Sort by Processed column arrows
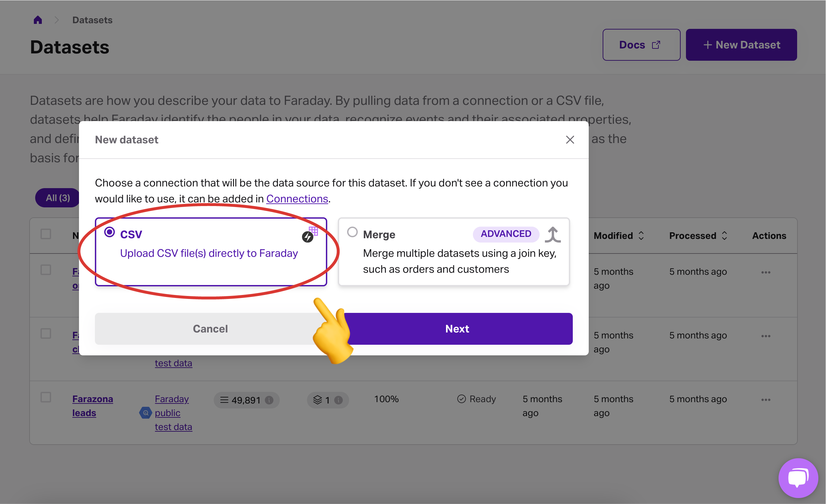 coord(724,236)
